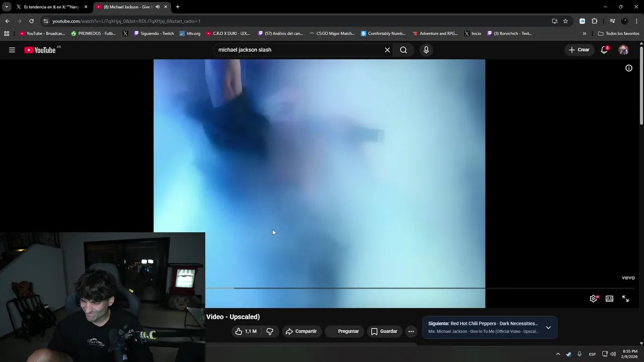Mute the Michael Jackson tab via the speaker icon
The height and width of the screenshot is (362, 644).
click(x=157, y=7)
